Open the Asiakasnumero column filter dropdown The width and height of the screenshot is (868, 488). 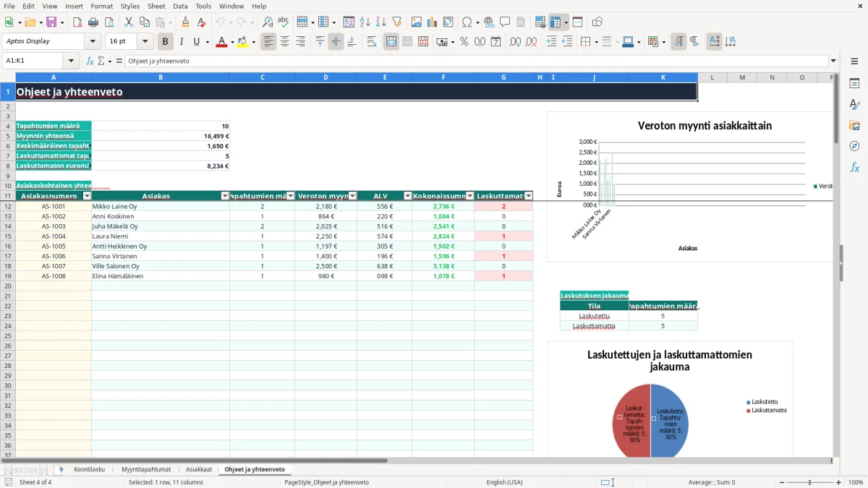click(x=88, y=196)
